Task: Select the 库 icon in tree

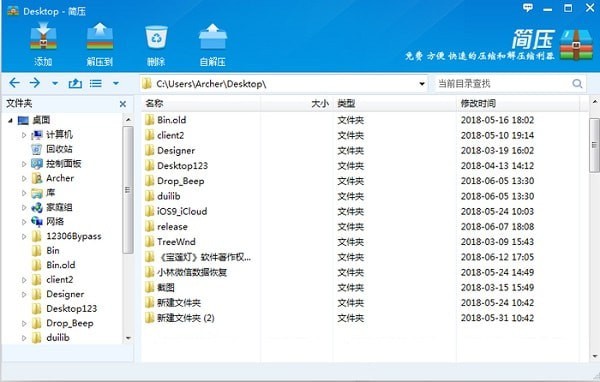Action: tap(37, 193)
